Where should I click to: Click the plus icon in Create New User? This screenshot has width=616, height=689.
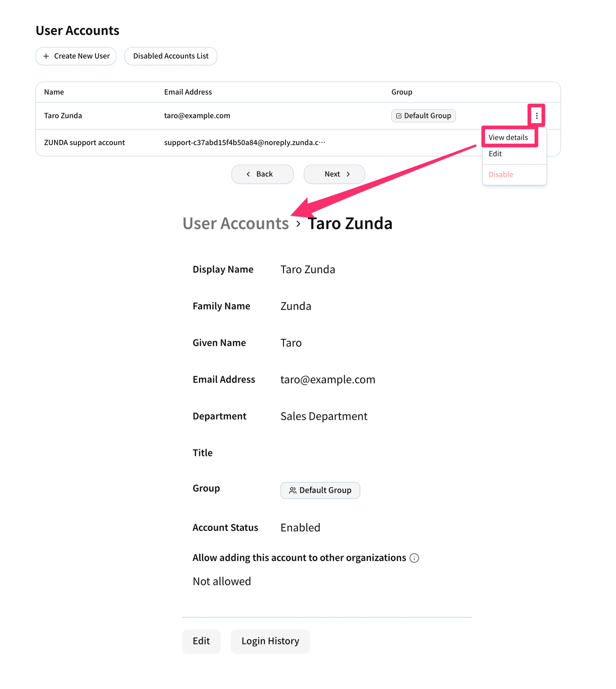pos(46,56)
